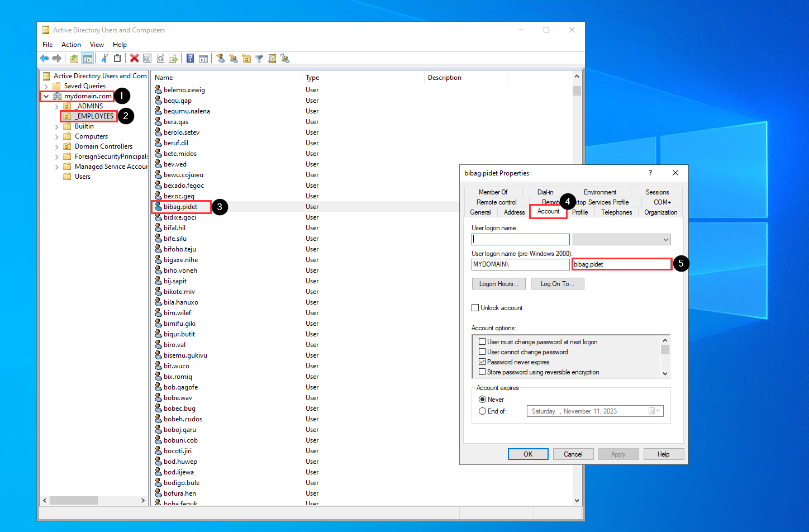Click the Up One Level folder icon
Image resolution: width=809 pixels, height=532 pixels.
pos(74,58)
